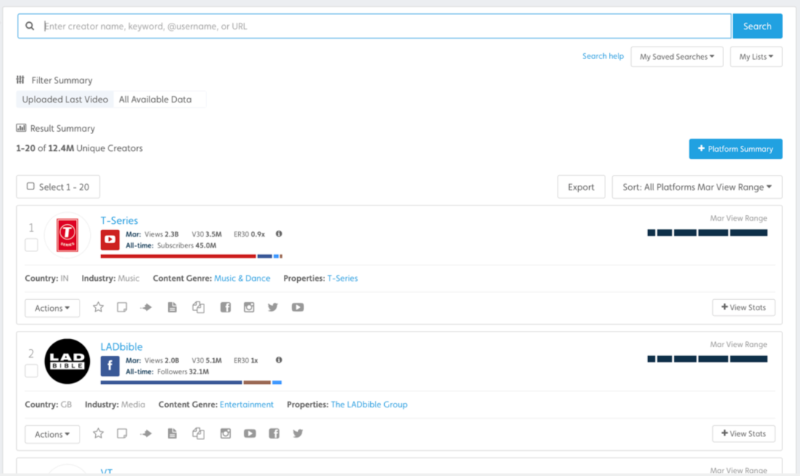Click the magnifier icon in search bar
800x476 pixels.
click(x=30, y=26)
